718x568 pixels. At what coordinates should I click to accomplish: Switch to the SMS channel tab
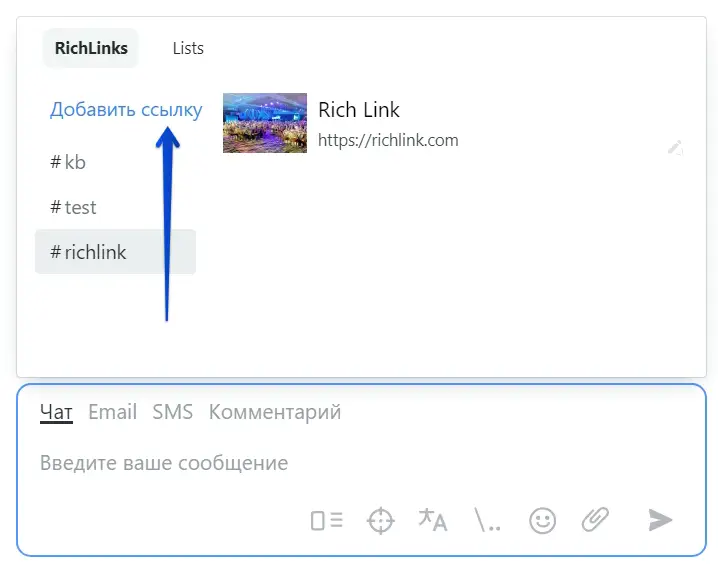(173, 412)
